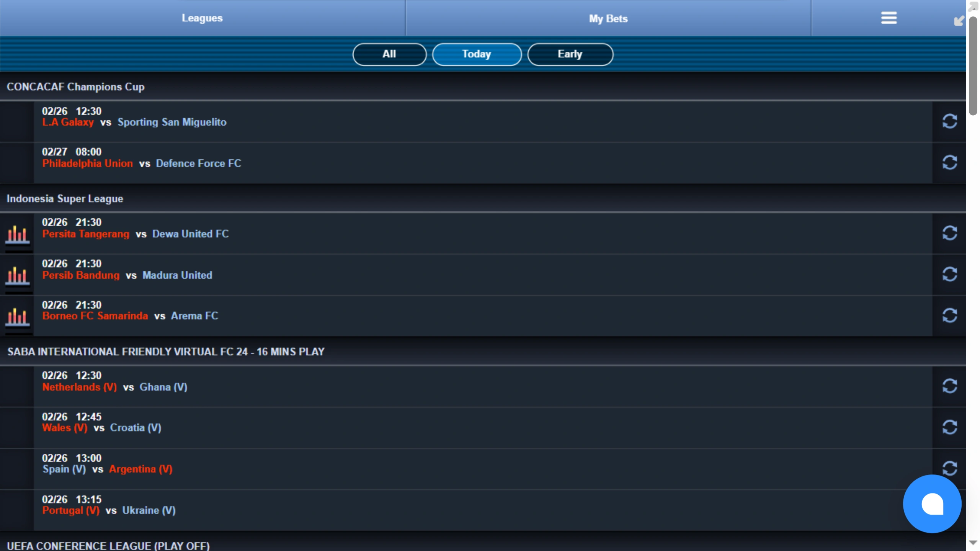View stats chart for Persib Bandung match
This screenshot has height=551, width=980.
[x=17, y=275]
